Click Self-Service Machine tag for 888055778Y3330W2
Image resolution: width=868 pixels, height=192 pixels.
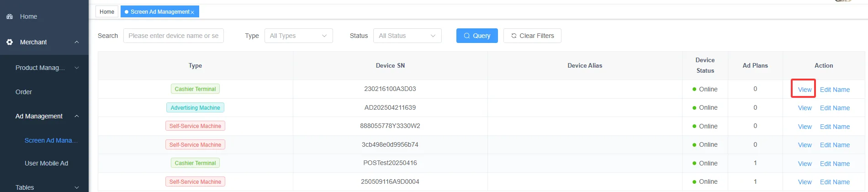pyautogui.click(x=195, y=126)
